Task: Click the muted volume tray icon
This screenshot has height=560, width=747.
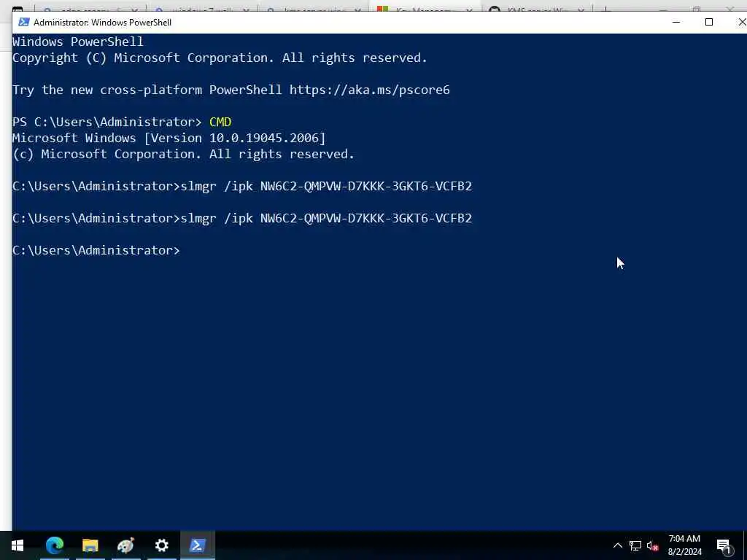Action: 652,545
